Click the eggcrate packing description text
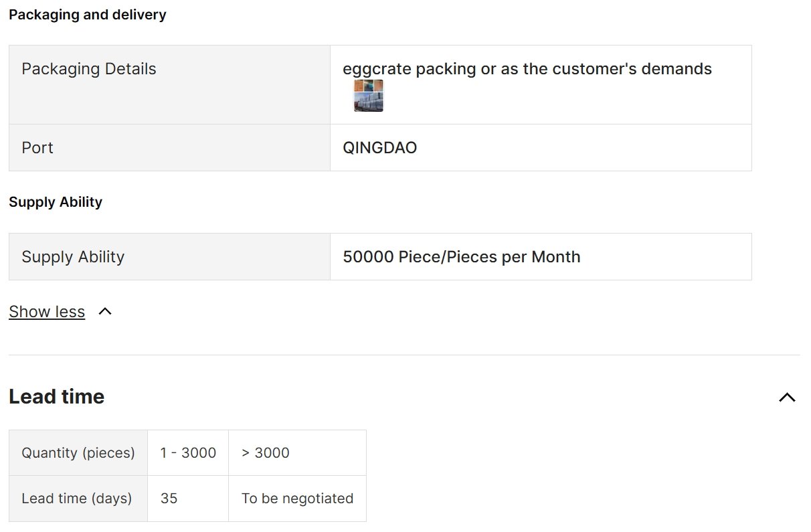This screenshot has height=532, width=811. pos(527,69)
